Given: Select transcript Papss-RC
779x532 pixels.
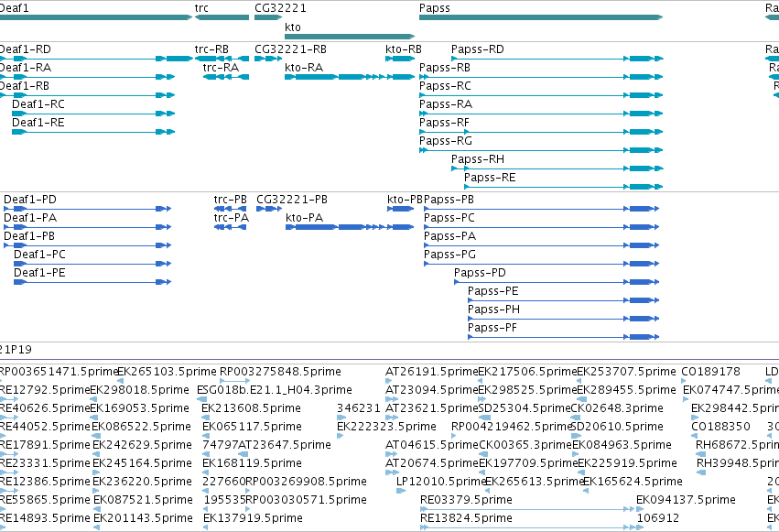Looking at the screenshot, I should coord(541,95).
